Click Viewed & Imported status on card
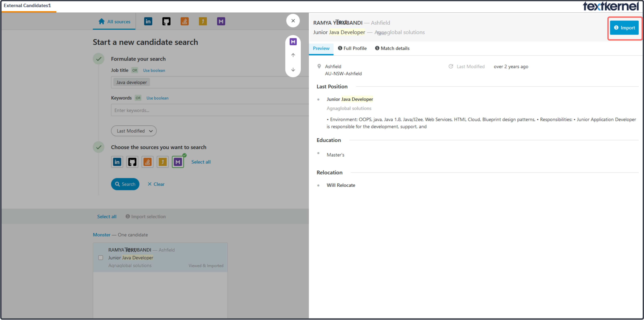The height and width of the screenshot is (320, 644). 206,266
